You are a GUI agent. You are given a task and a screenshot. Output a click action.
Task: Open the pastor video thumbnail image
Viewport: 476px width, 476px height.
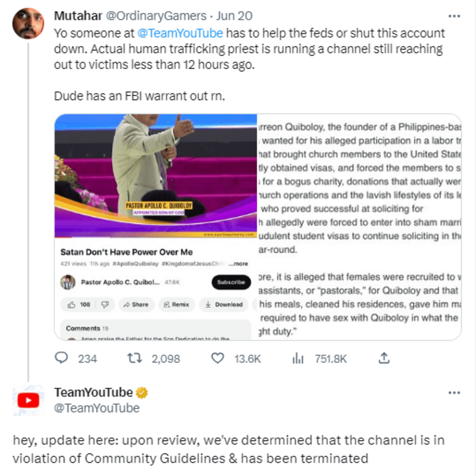[x=156, y=176]
